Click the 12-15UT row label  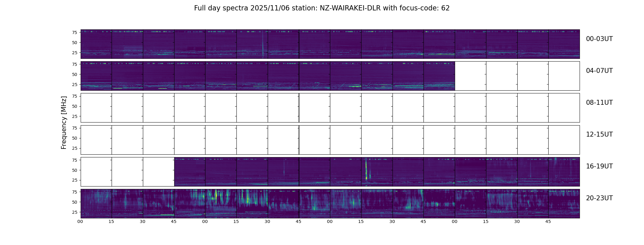coord(599,134)
